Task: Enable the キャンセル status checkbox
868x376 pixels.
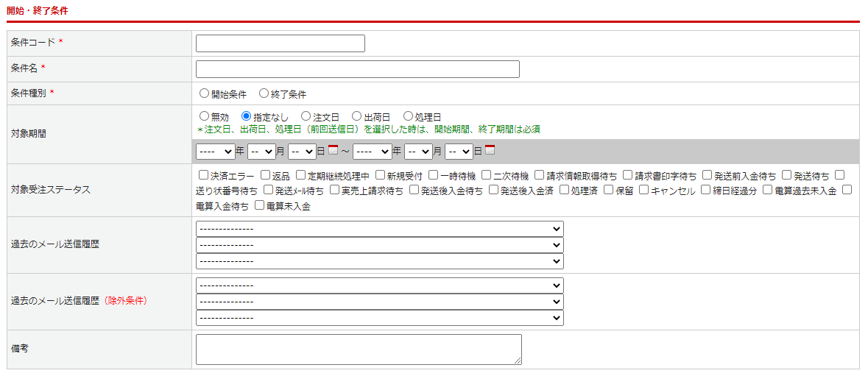Action: 644,190
